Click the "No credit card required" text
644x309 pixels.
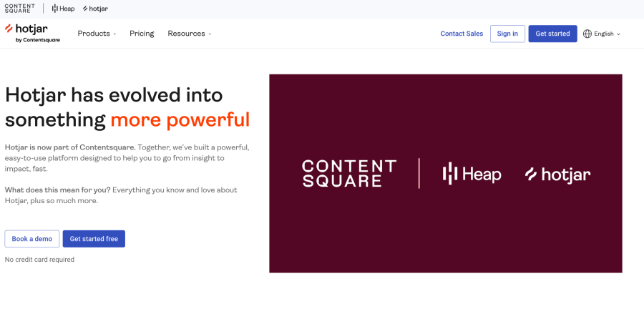pyautogui.click(x=39, y=260)
